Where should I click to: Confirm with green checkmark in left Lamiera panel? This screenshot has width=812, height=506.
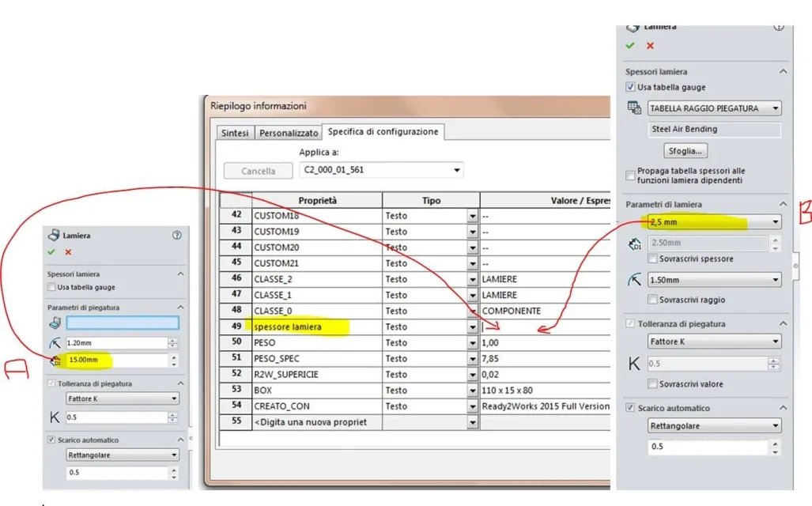pyautogui.click(x=51, y=252)
